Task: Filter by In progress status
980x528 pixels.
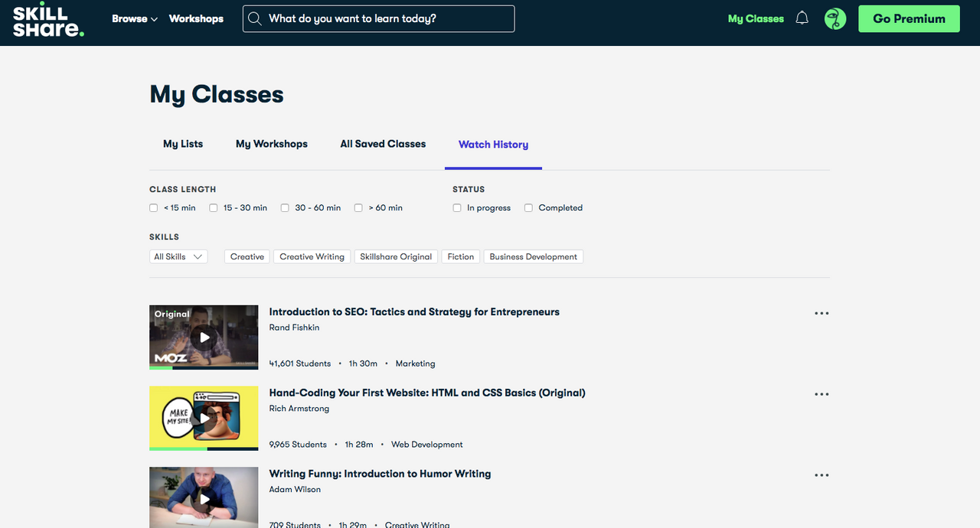Action: [x=457, y=208]
